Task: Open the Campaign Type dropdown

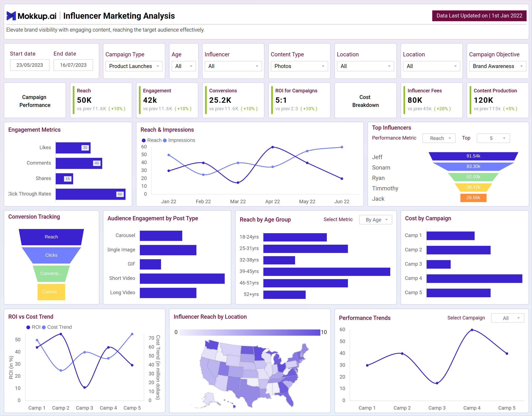Action: click(x=134, y=66)
